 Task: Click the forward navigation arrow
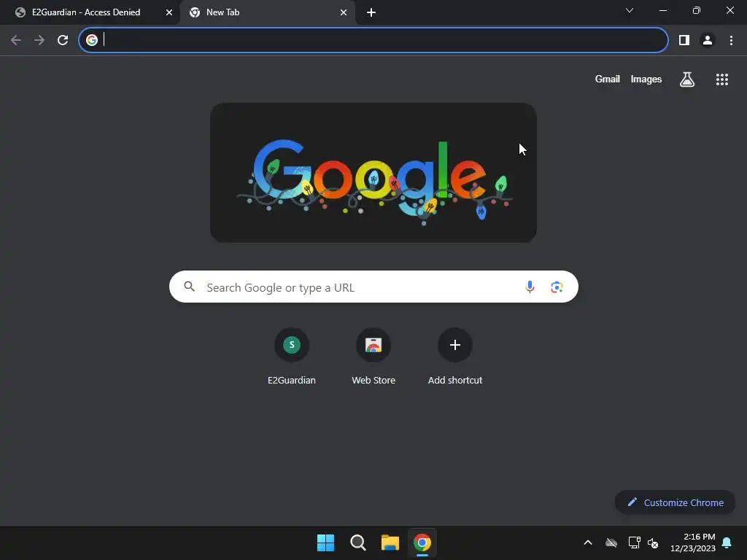[39, 40]
